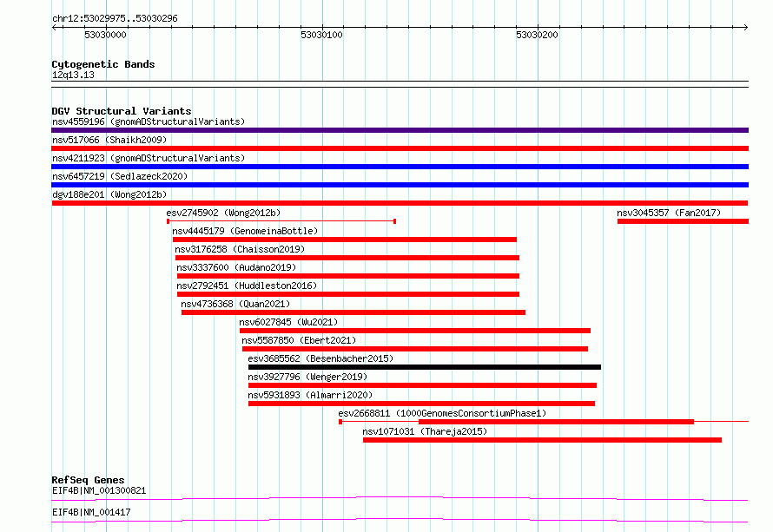773x532 pixels.
Task: Click the nsv3337600 red variant bar
Action: pos(348,276)
